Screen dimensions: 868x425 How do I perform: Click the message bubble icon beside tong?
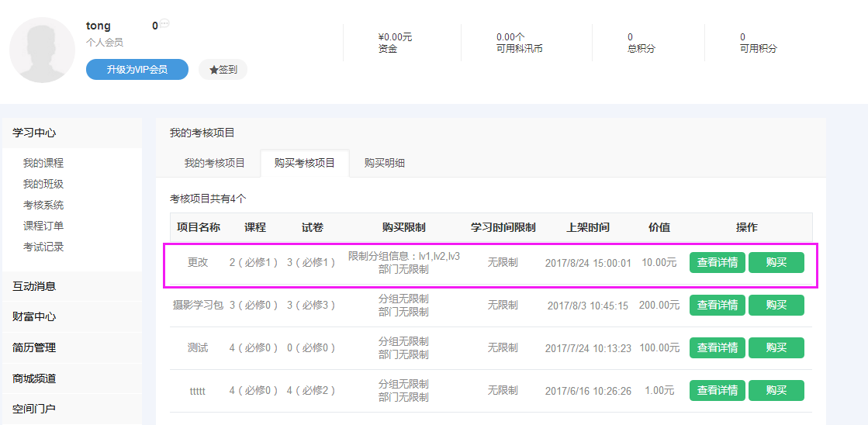[164, 24]
